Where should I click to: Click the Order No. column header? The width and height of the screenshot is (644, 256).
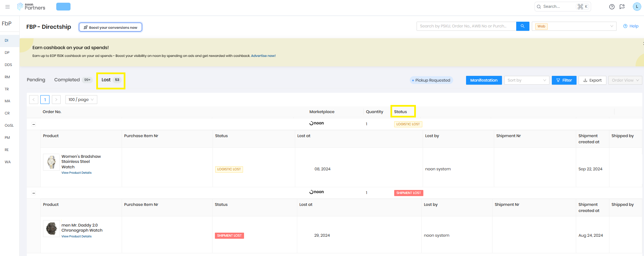point(52,112)
